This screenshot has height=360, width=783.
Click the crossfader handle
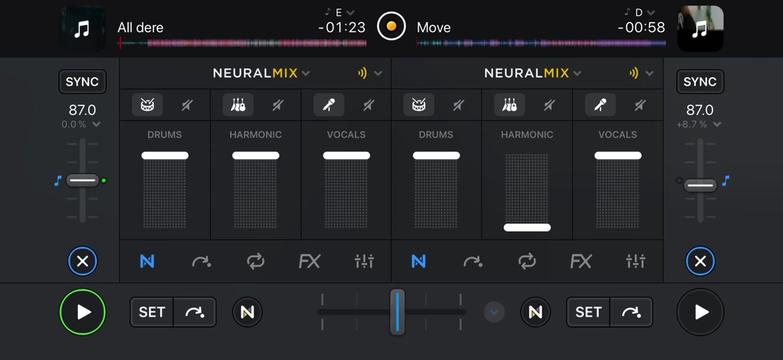[x=397, y=312]
